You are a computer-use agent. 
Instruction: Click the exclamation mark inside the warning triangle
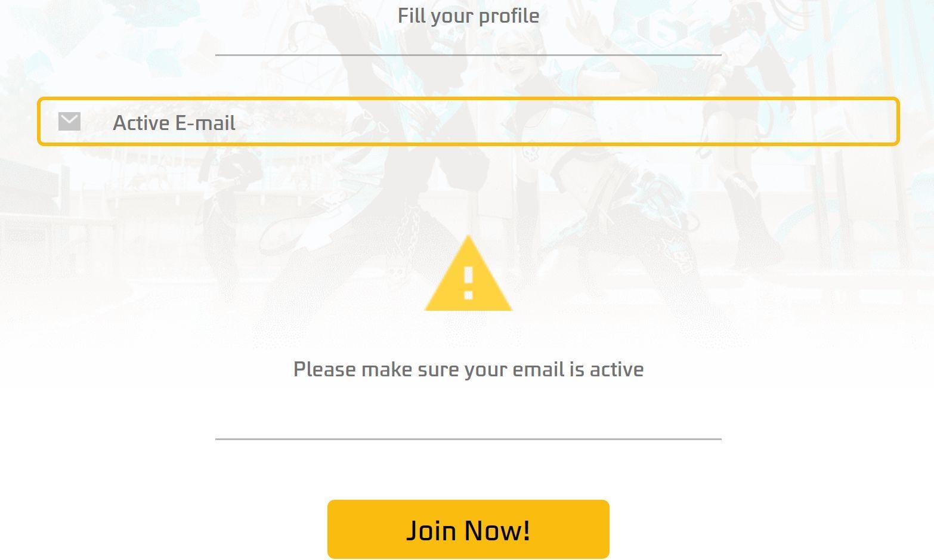pos(468,283)
